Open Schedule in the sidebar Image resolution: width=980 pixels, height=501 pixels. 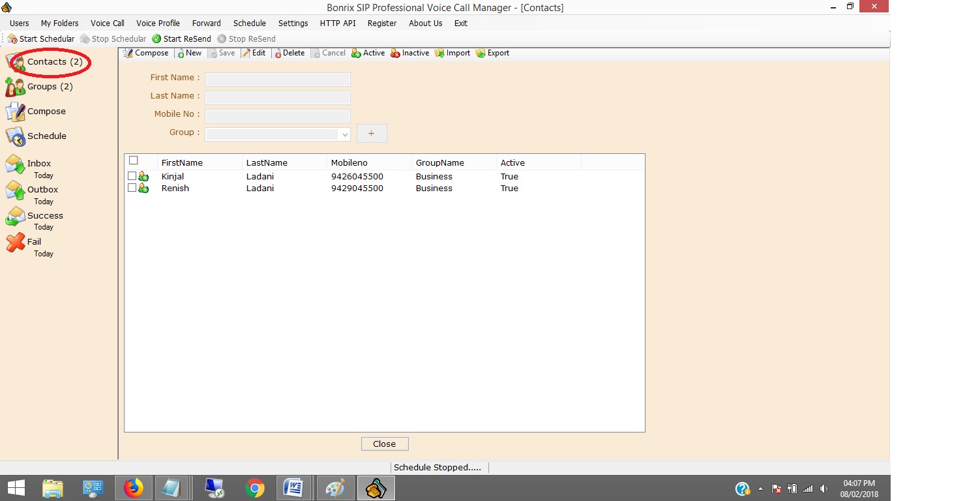tap(37, 136)
